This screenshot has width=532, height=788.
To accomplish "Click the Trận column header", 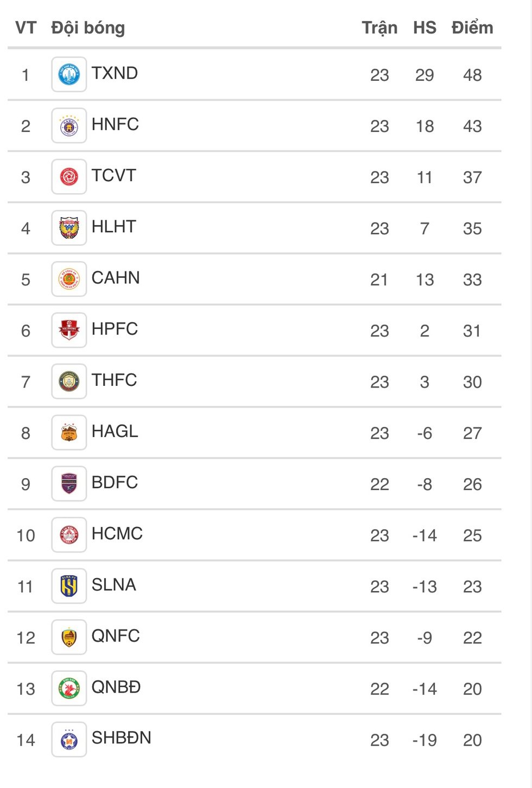I will (x=379, y=28).
